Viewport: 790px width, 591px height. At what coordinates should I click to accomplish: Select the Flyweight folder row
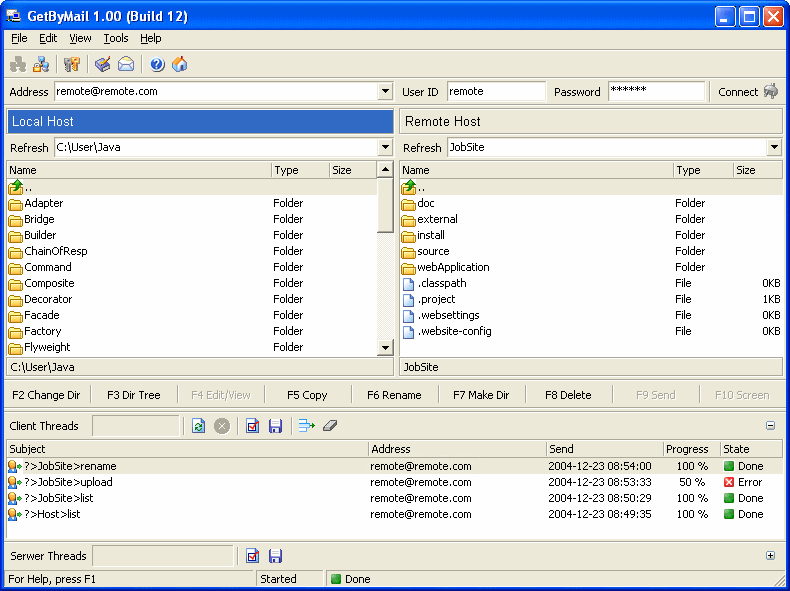coord(192,347)
